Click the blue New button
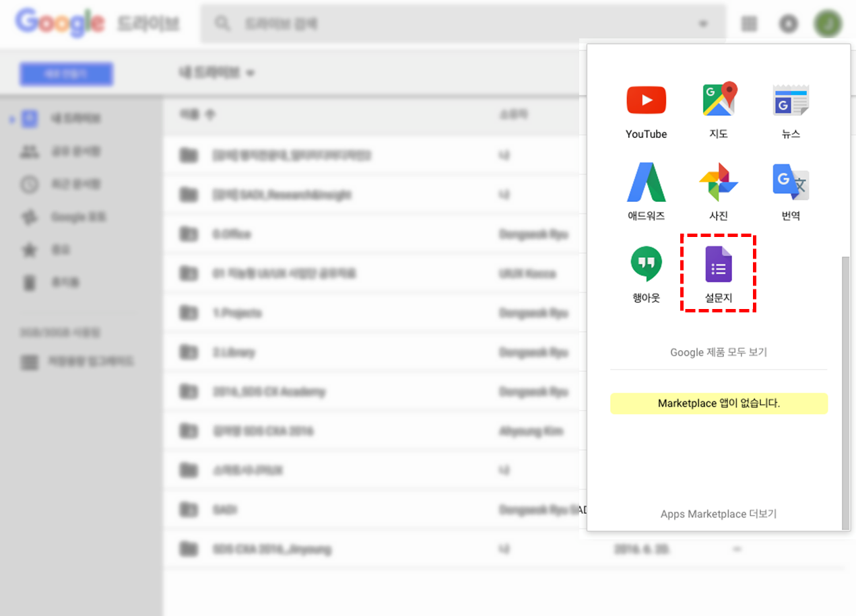Viewport: 856px width, 616px height. [x=66, y=74]
